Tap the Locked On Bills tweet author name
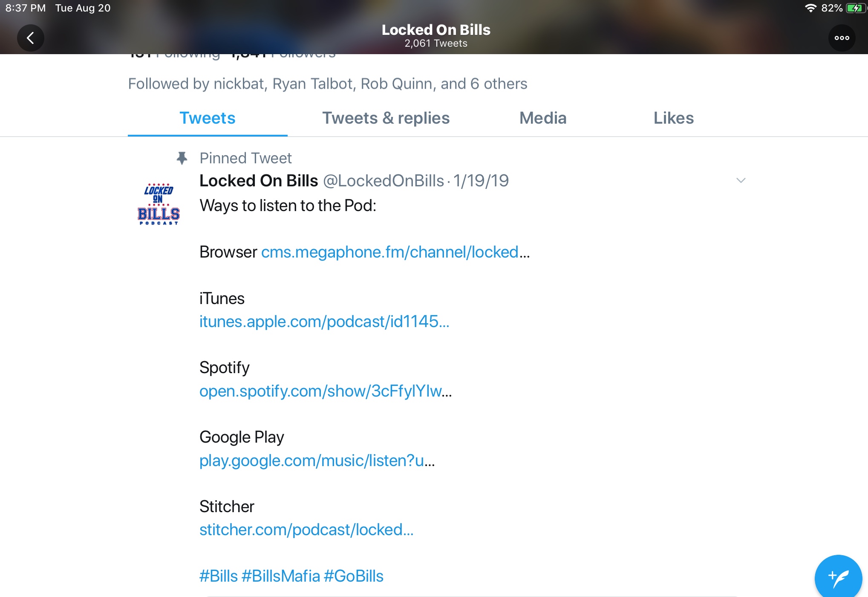This screenshot has width=868, height=597. pos(259,181)
